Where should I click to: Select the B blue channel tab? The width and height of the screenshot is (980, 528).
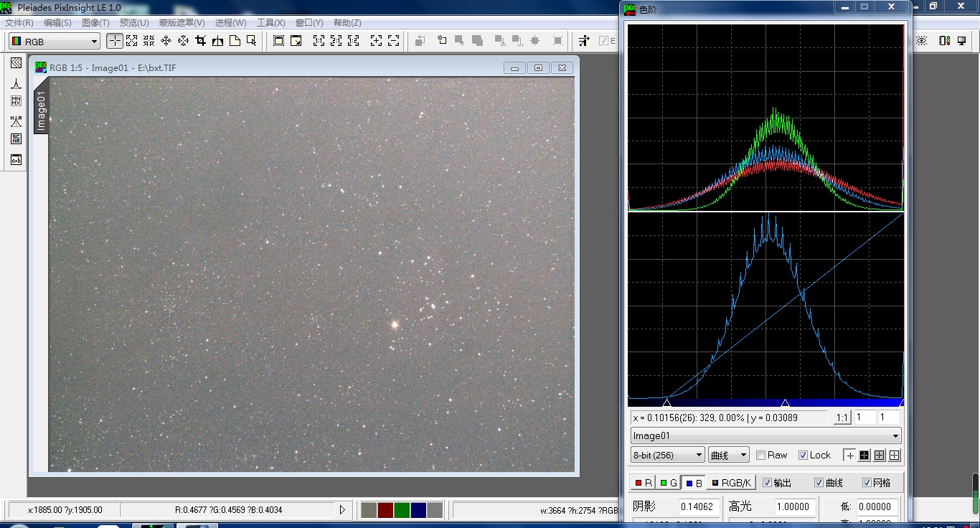693,483
